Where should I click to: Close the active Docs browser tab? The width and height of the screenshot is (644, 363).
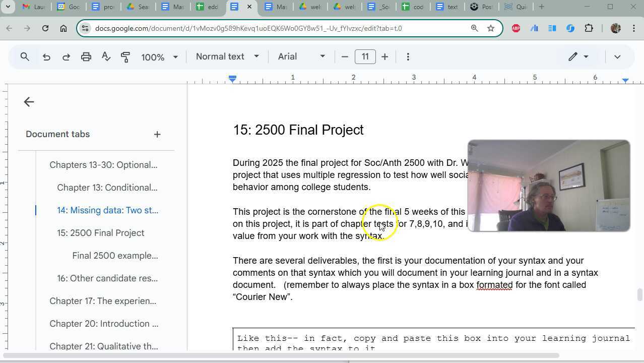(x=249, y=7)
